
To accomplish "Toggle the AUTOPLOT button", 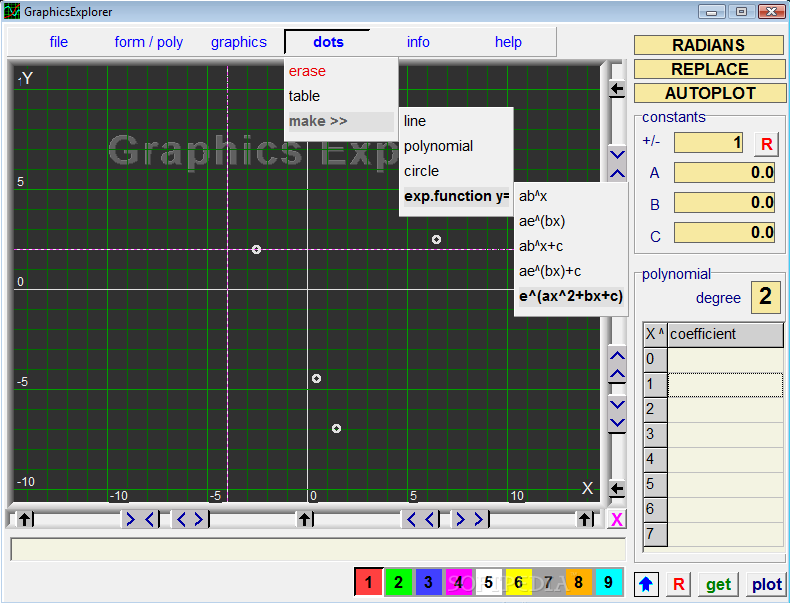I will tap(709, 93).
